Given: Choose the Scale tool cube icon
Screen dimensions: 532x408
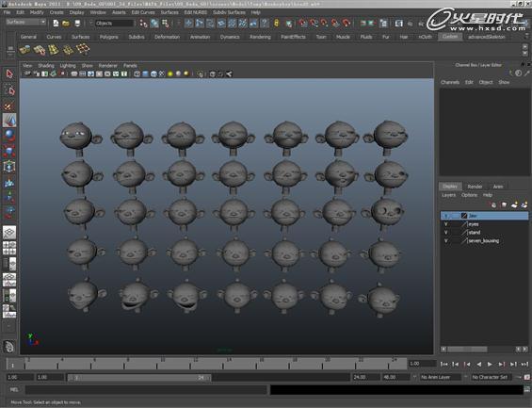Looking at the screenshot, I should coord(9,151).
